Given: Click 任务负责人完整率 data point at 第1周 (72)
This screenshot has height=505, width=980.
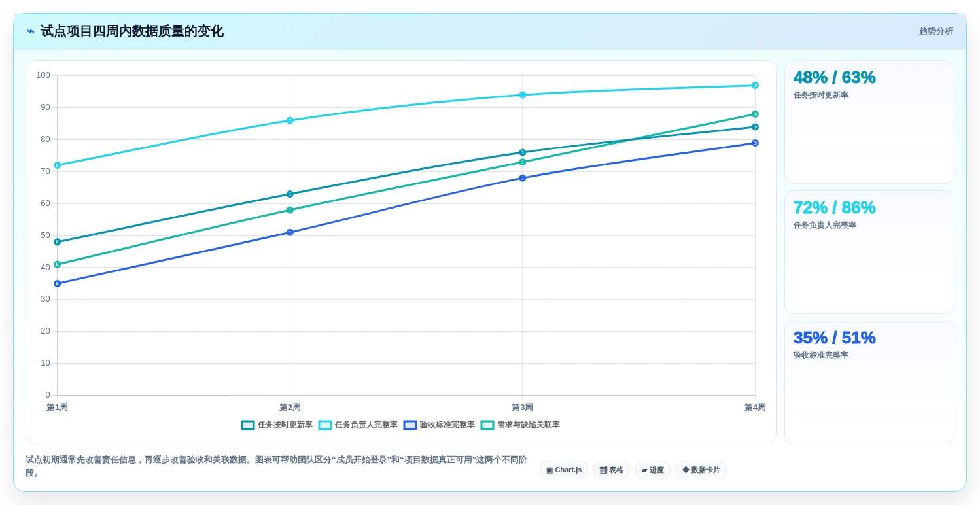Looking at the screenshot, I should coord(58,165).
